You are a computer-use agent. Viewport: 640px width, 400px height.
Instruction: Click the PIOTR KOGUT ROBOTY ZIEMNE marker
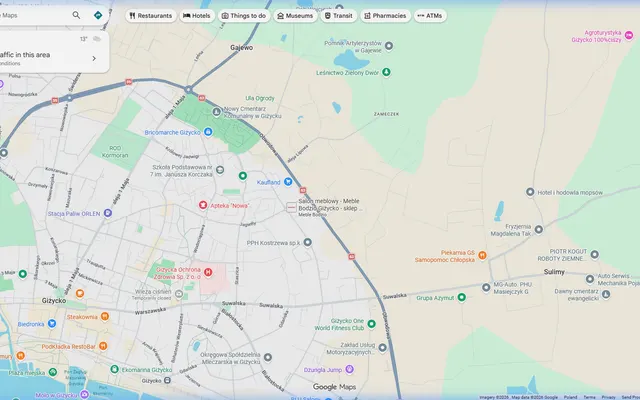click(595, 255)
